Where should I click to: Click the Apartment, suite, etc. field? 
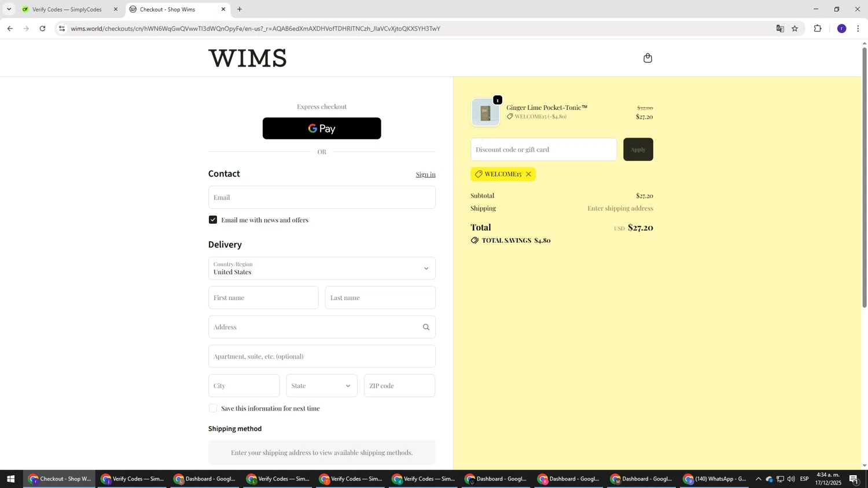322,356
